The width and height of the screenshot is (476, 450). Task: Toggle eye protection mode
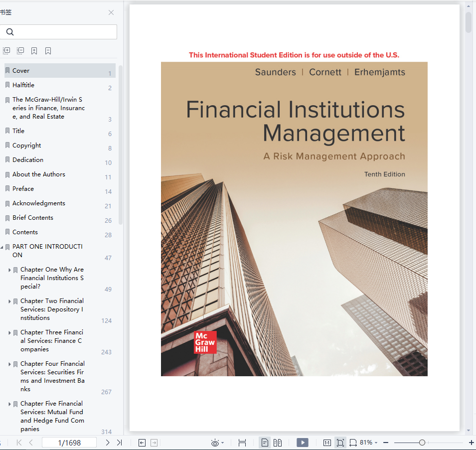click(215, 443)
